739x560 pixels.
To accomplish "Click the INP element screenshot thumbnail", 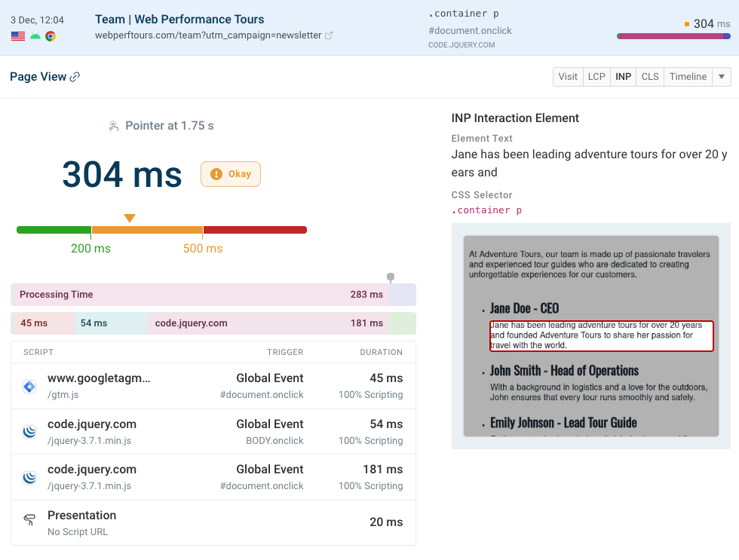I will 590,336.
